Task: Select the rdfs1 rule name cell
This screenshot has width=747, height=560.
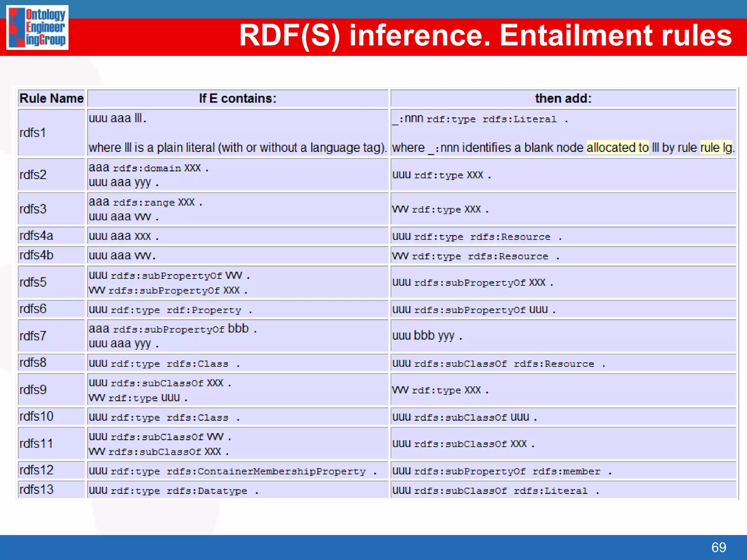Action: pos(33,133)
